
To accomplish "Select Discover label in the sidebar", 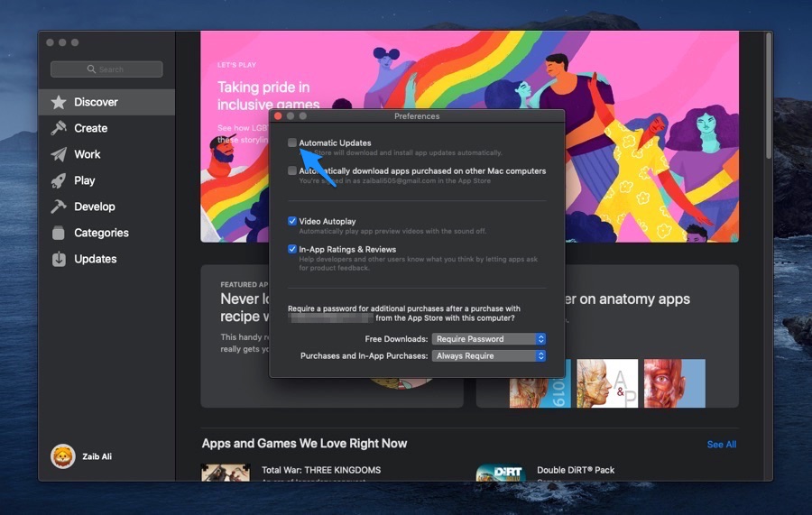I will point(96,102).
